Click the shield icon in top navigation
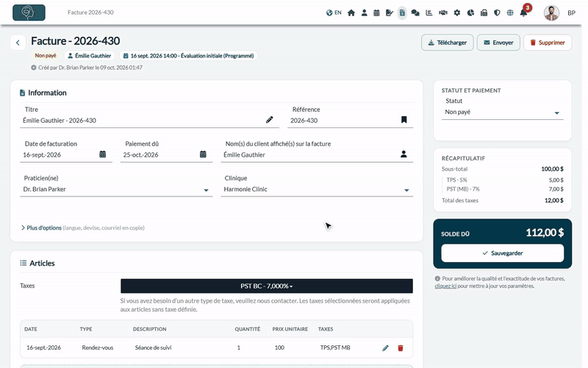The height and width of the screenshot is (368, 588). pos(497,13)
